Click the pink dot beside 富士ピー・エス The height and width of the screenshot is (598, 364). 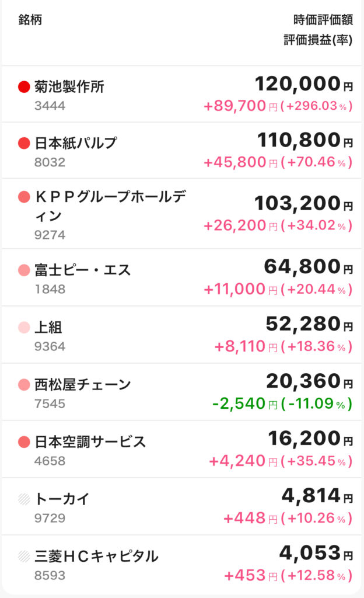pyautogui.click(x=24, y=270)
